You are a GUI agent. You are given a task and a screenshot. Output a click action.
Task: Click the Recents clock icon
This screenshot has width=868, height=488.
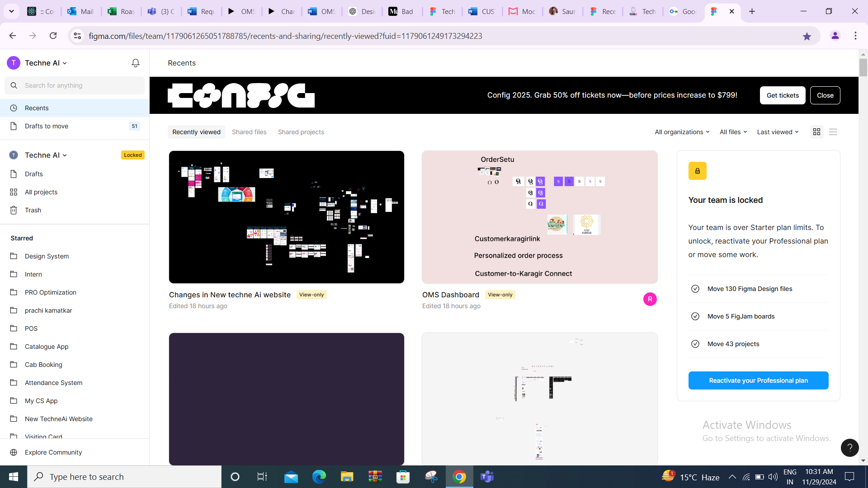point(14,108)
